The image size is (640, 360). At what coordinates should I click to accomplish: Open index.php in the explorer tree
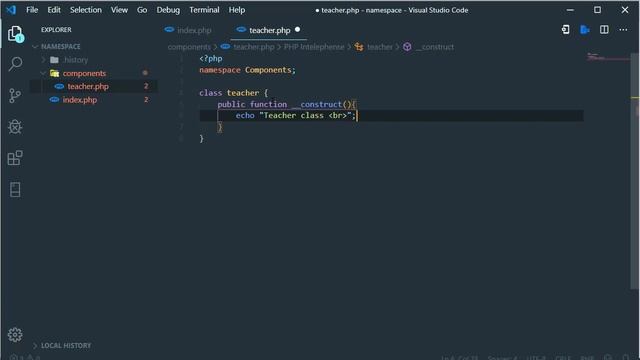coord(80,100)
